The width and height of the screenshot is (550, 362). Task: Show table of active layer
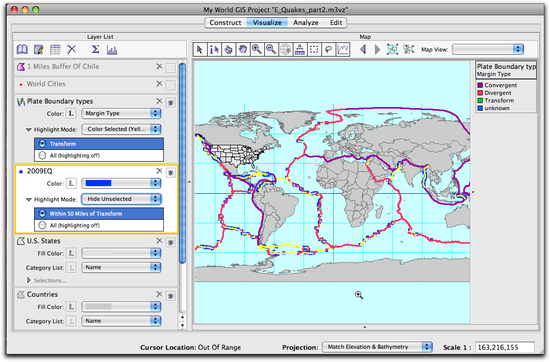(x=55, y=49)
